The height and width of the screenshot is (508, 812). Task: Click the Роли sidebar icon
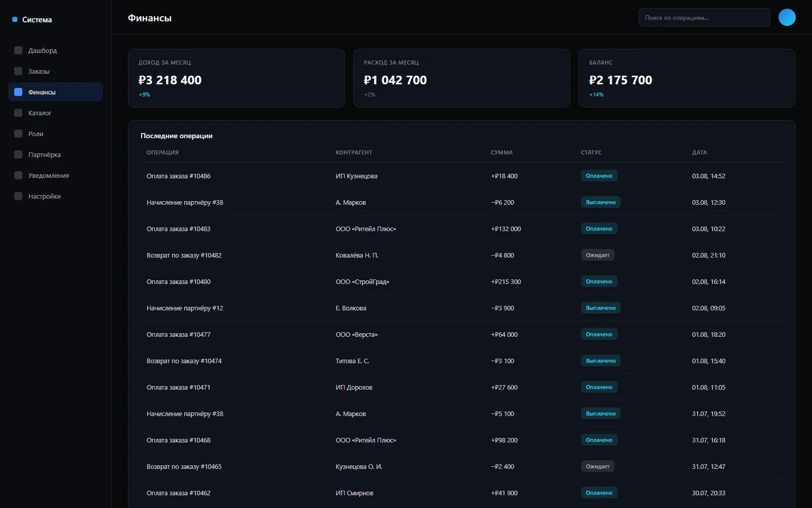pyautogui.click(x=18, y=134)
